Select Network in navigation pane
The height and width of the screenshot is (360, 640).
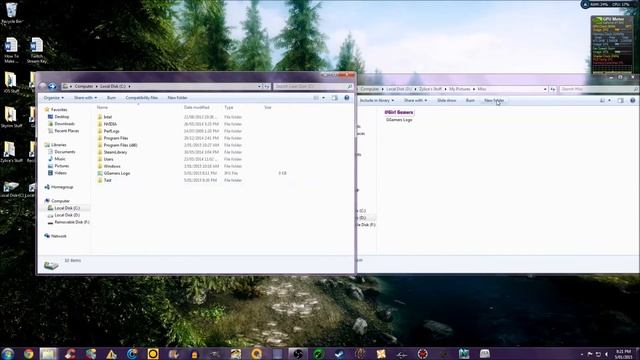pyautogui.click(x=58, y=236)
